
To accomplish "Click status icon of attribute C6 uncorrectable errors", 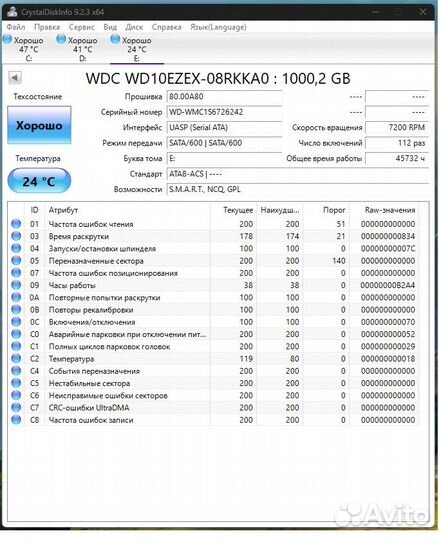I will coord(16,395).
